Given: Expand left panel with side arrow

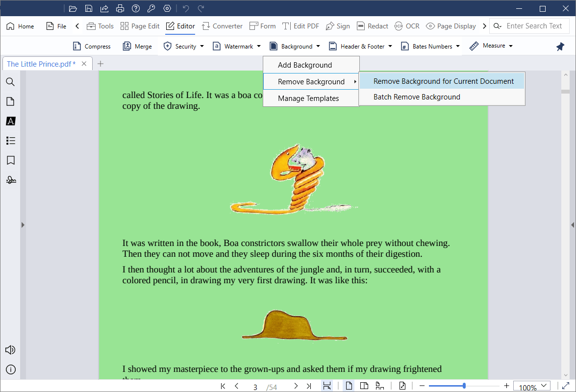Looking at the screenshot, I should coord(23,225).
